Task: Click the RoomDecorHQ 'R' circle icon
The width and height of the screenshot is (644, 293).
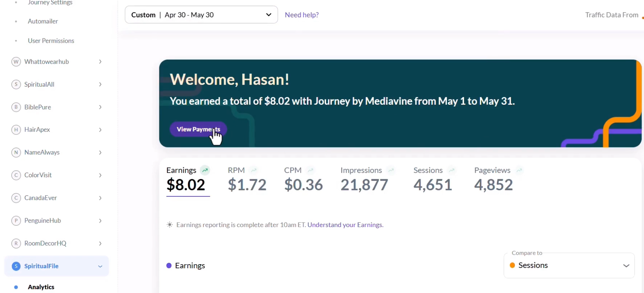Action: (16, 243)
